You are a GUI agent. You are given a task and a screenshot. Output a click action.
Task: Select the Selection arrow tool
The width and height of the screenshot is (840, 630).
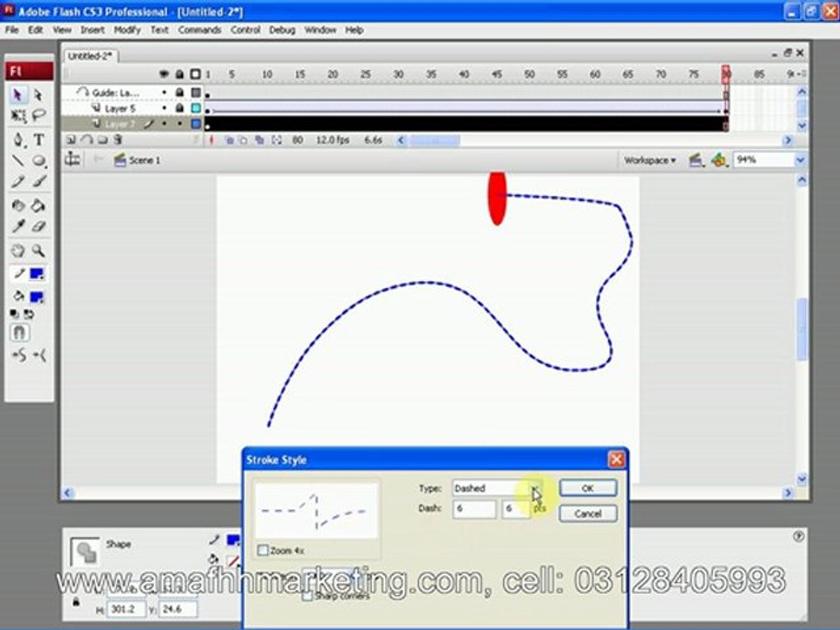pos(17,94)
